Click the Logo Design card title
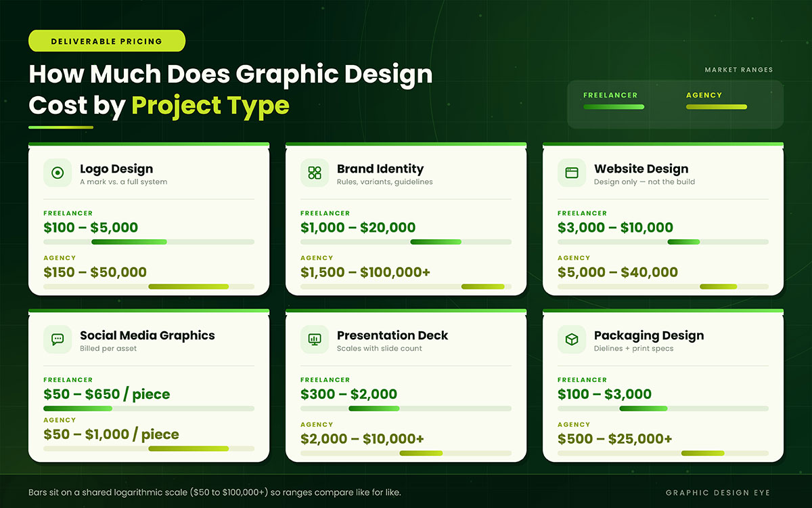This screenshot has width=812, height=508. (116, 169)
